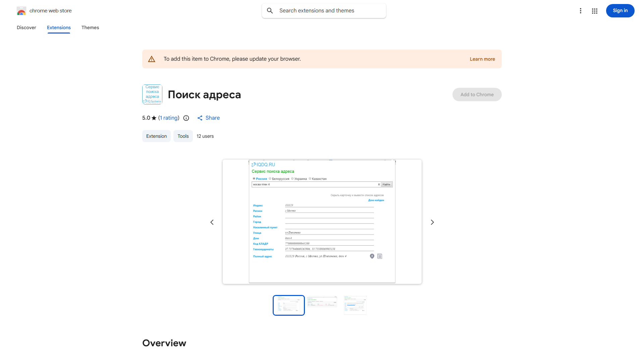Go back using the left carousel arrow
644x362 pixels.
coord(212,222)
